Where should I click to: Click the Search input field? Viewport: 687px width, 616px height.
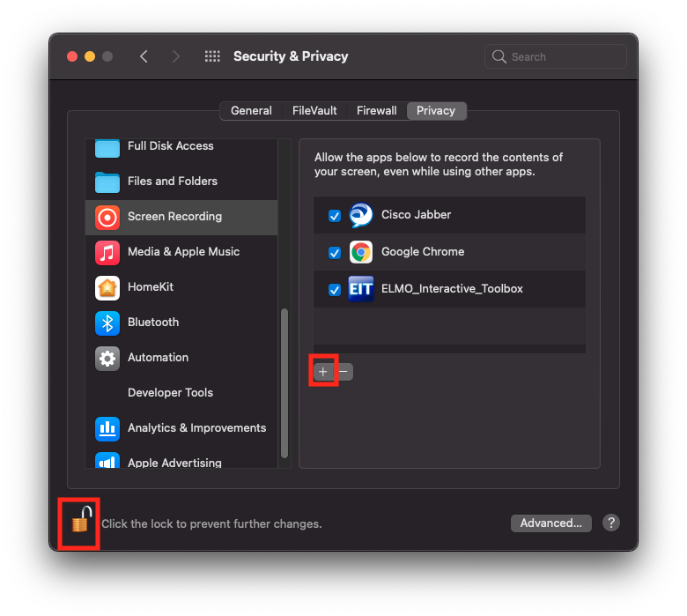[556, 56]
